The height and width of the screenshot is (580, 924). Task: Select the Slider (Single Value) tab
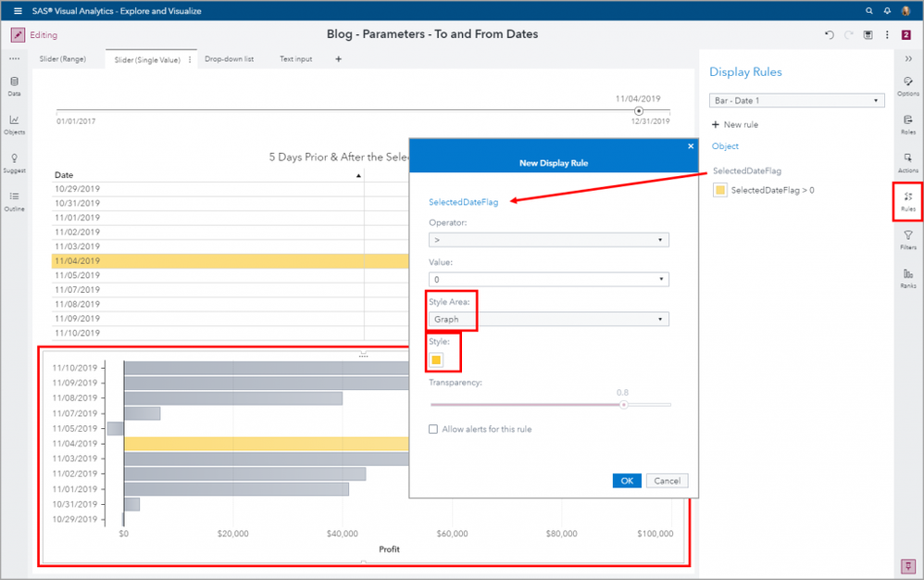pos(146,59)
